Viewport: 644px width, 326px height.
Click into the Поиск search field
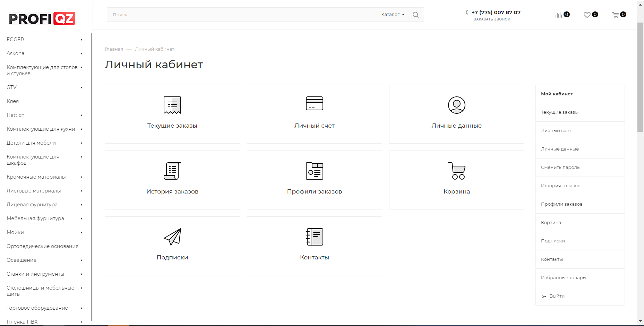tap(243, 15)
